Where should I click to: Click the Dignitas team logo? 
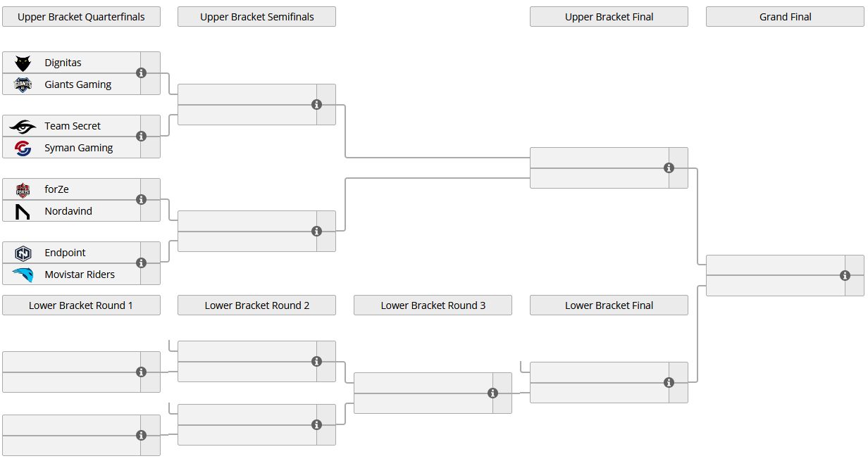(23, 63)
